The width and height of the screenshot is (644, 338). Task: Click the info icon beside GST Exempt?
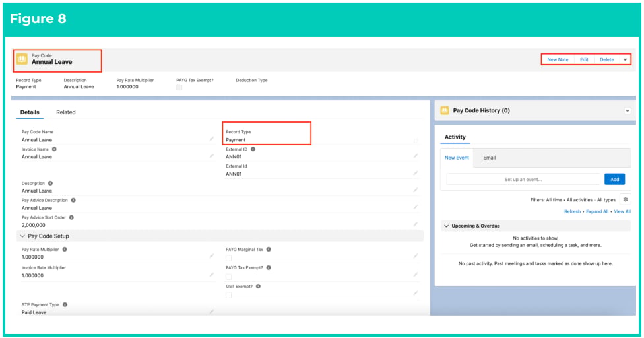(259, 287)
